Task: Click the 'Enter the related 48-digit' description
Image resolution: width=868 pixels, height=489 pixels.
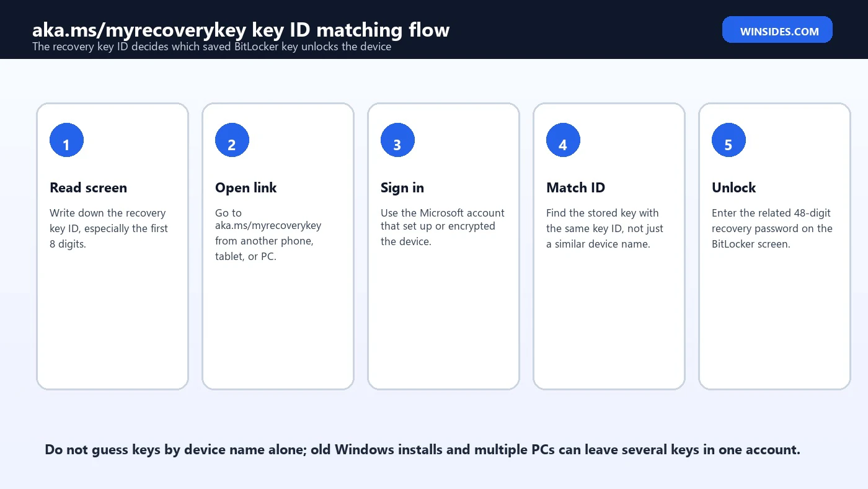Action: point(772,228)
